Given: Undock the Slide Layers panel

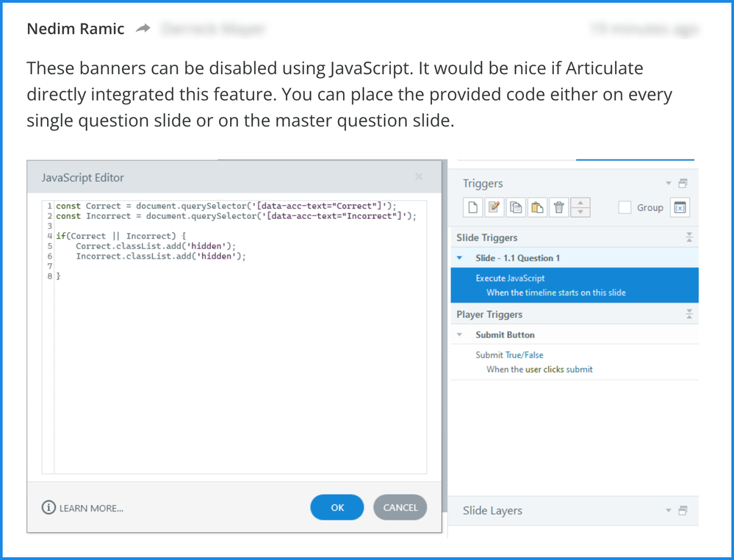Looking at the screenshot, I should point(683,510).
